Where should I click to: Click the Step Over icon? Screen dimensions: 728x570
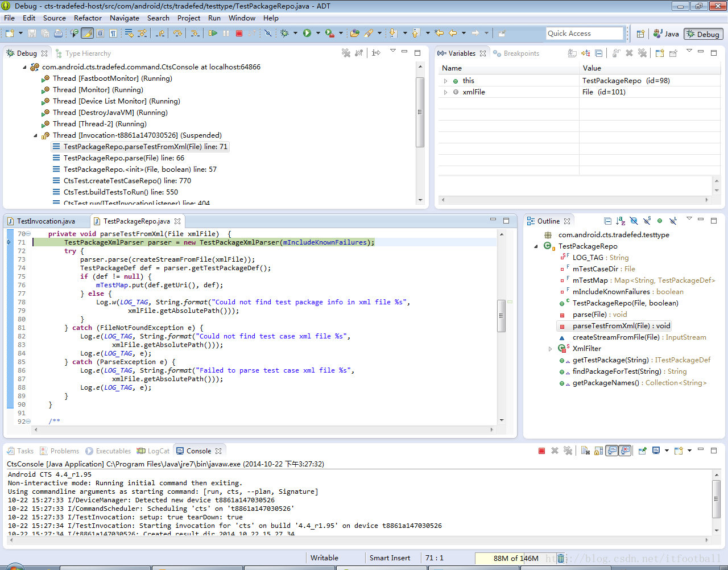coord(177,34)
